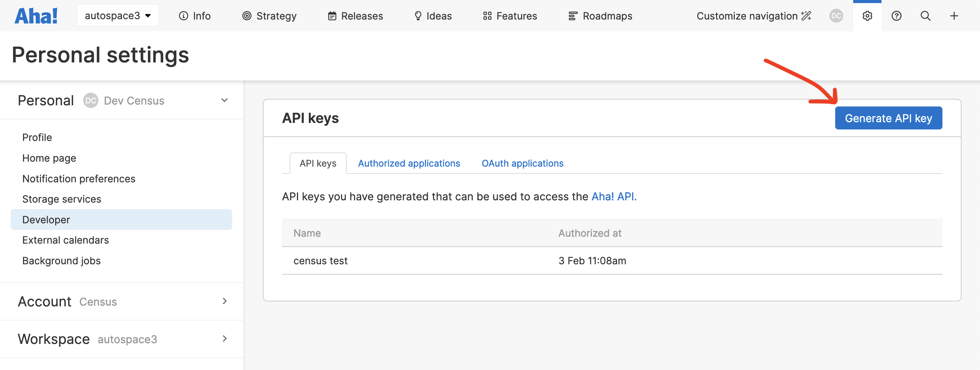The height and width of the screenshot is (370, 980).
Task: Expand the Account Census section
Action: pyautogui.click(x=225, y=301)
